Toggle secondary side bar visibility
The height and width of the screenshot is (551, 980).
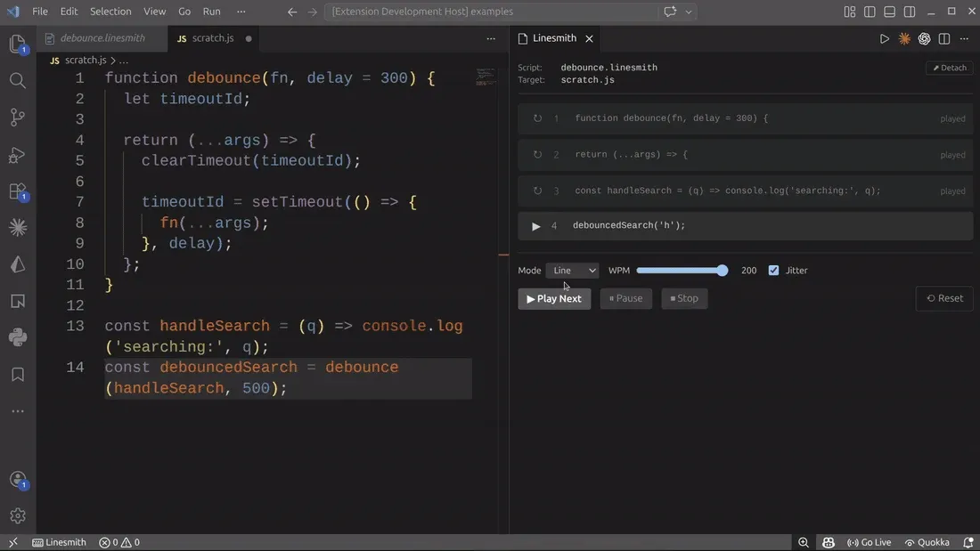point(910,12)
